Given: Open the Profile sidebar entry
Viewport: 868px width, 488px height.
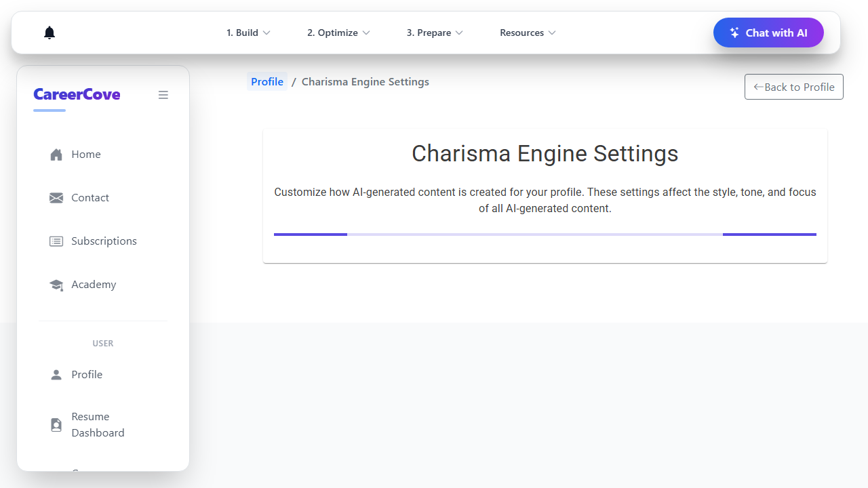Looking at the screenshot, I should click(103, 375).
